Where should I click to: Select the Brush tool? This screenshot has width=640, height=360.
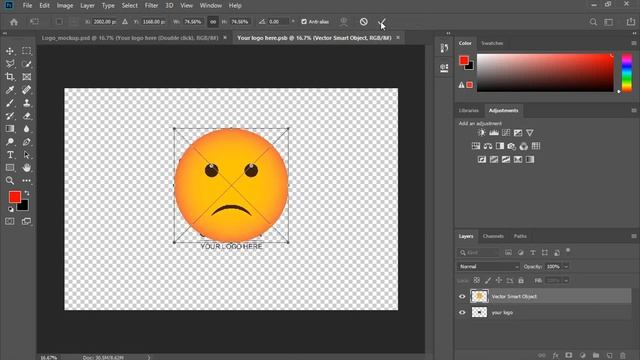tap(10, 103)
